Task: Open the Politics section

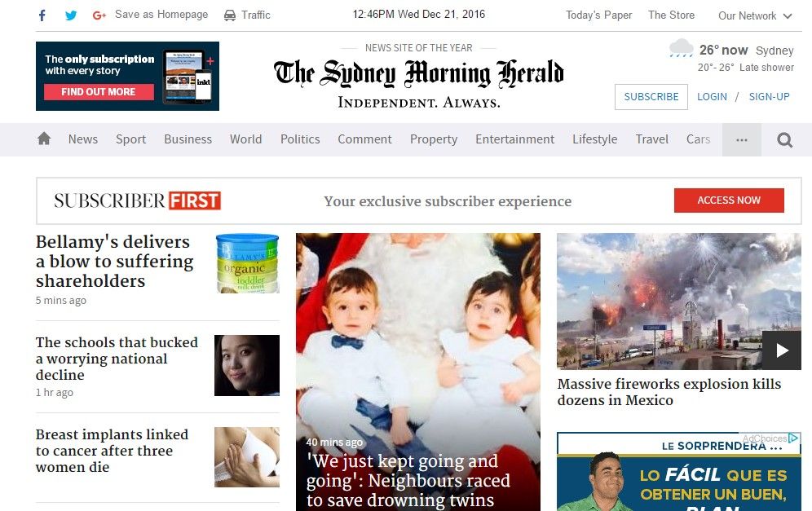Action: click(x=300, y=139)
